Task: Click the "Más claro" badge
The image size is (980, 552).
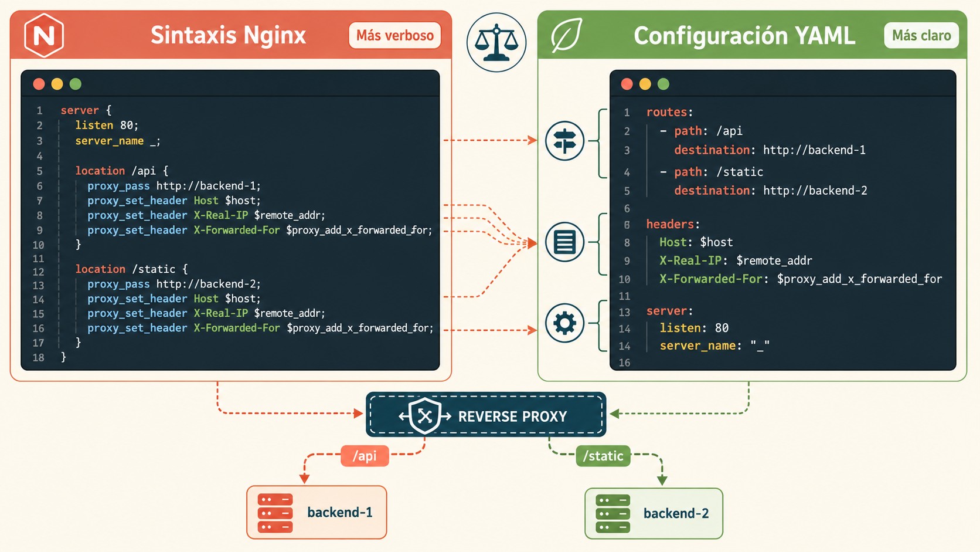Action: pos(921,35)
